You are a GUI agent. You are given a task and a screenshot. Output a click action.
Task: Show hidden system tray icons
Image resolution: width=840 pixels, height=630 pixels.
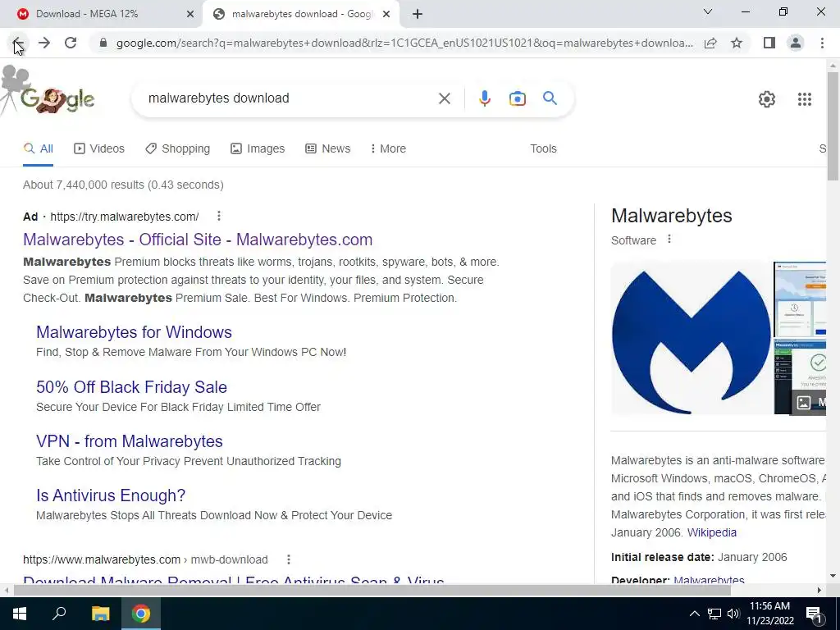pos(694,614)
